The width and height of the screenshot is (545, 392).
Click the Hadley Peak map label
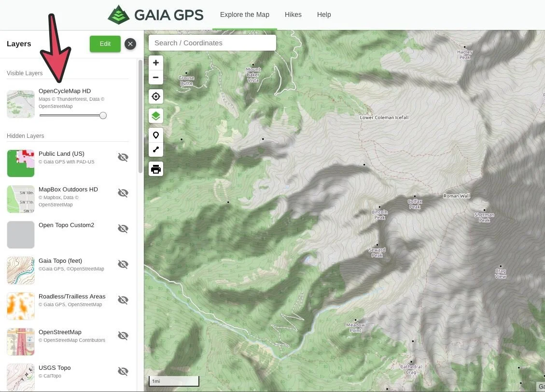[465, 54]
